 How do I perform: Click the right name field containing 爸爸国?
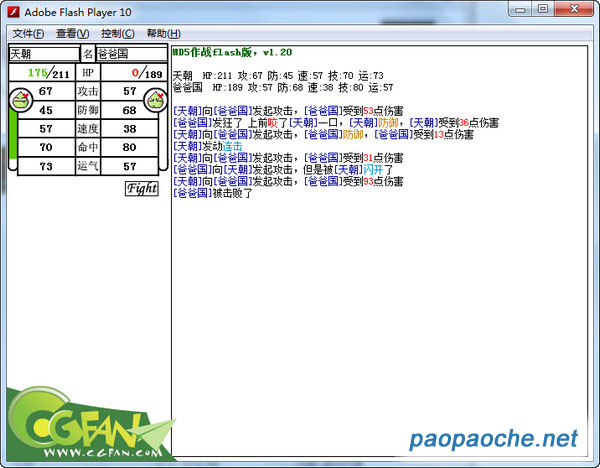[x=128, y=54]
